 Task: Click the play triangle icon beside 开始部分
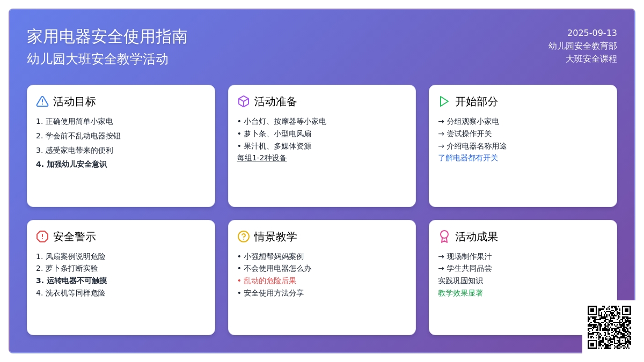coord(444,101)
